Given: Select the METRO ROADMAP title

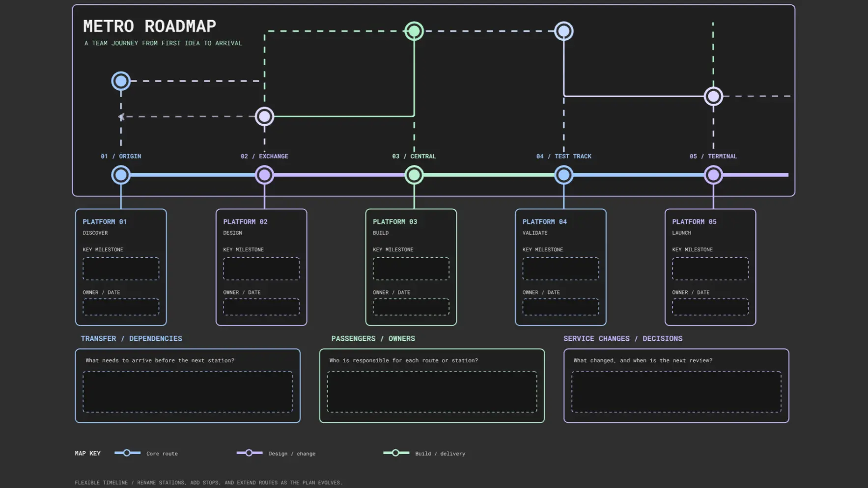Looking at the screenshot, I should tap(149, 26).
